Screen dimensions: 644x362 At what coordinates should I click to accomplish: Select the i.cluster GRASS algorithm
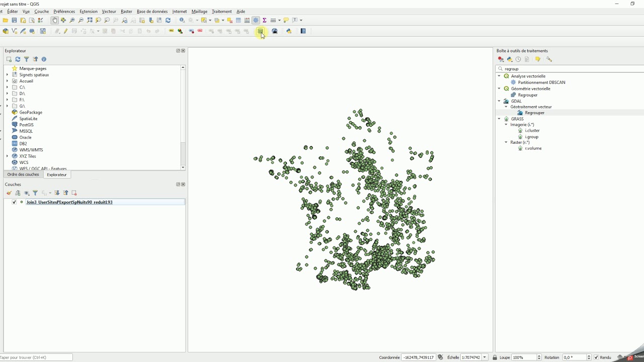532,131
